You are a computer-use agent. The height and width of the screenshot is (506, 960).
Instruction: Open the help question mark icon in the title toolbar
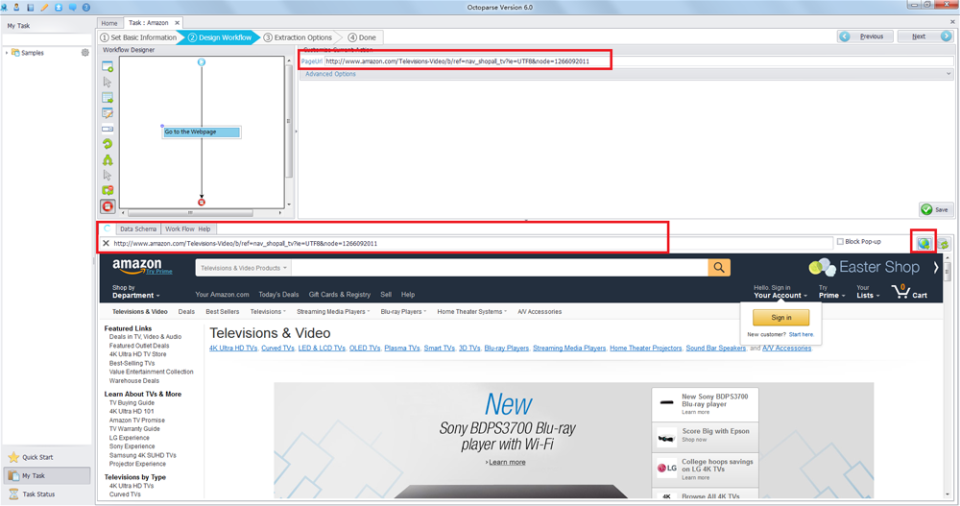click(x=86, y=7)
